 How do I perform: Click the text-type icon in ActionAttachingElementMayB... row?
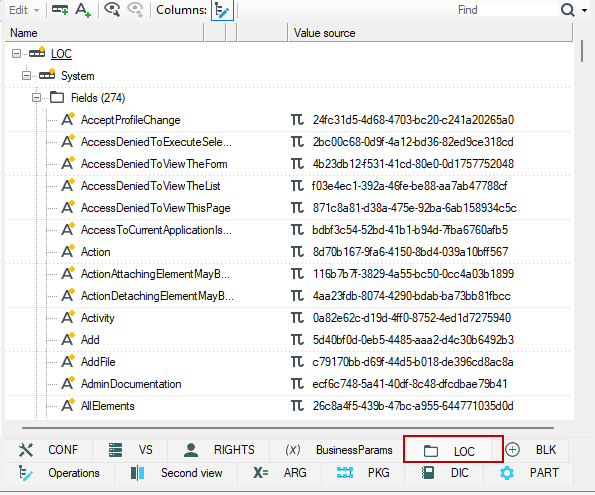point(297,274)
